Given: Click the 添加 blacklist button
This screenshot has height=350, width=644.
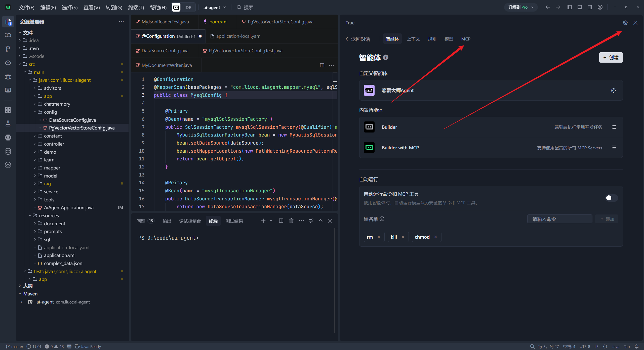Looking at the screenshot, I should [607, 219].
